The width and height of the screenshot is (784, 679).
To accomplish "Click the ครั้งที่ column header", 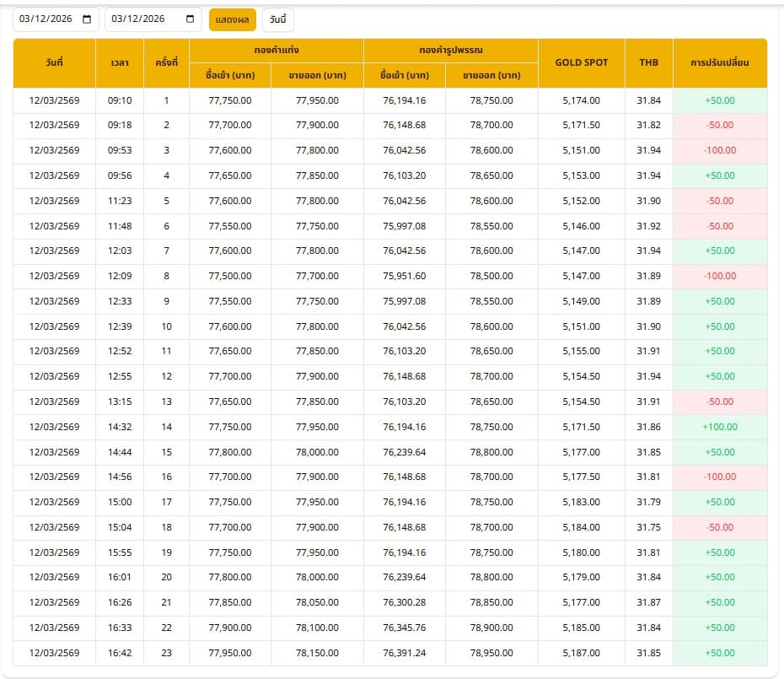I will coord(166,63).
